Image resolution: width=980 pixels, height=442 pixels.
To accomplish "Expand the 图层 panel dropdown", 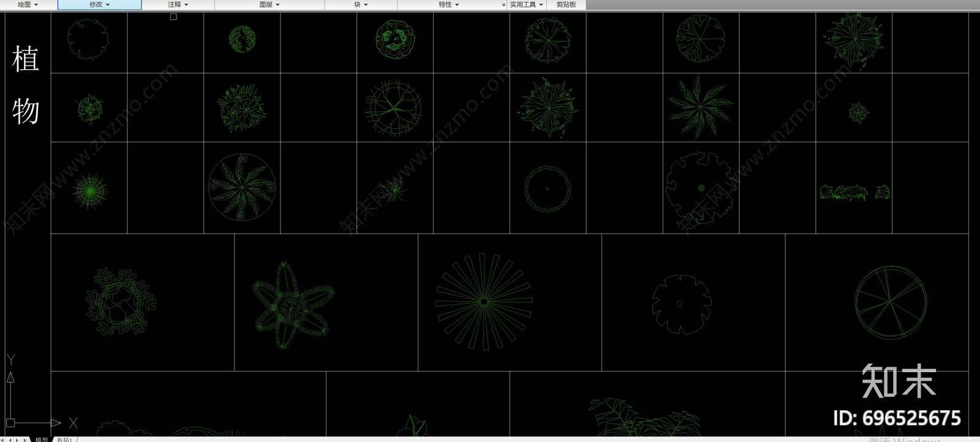I will (x=269, y=4).
